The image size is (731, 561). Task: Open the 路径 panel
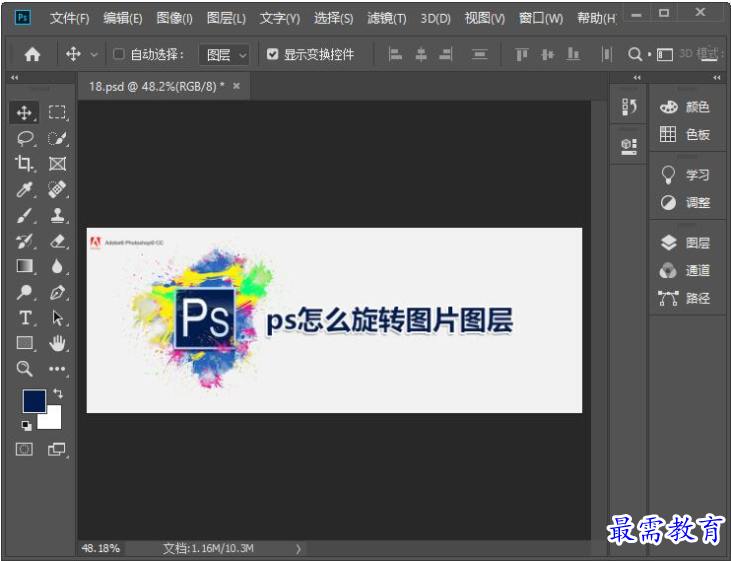coord(685,298)
